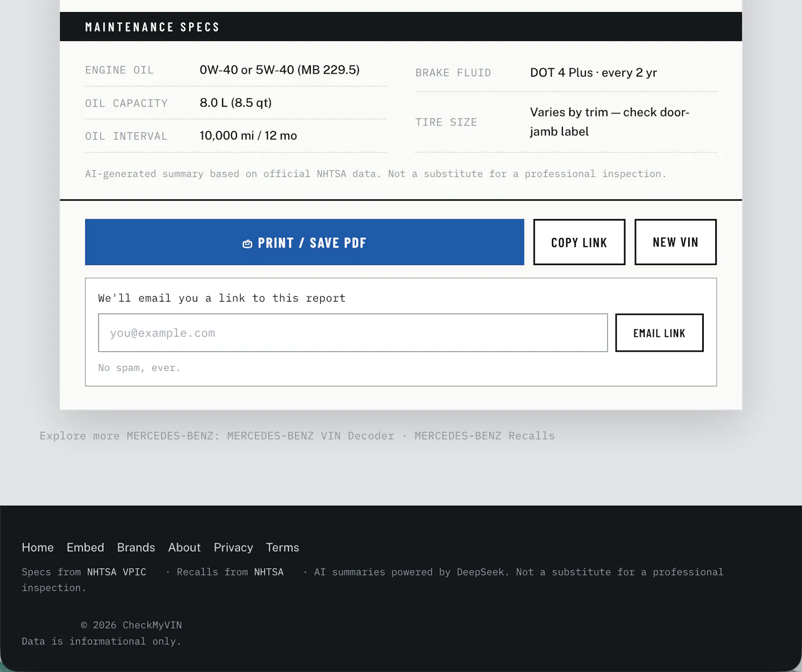The height and width of the screenshot is (672, 802).
Task: Click the ENGINE OIL label
Action: point(119,70)
